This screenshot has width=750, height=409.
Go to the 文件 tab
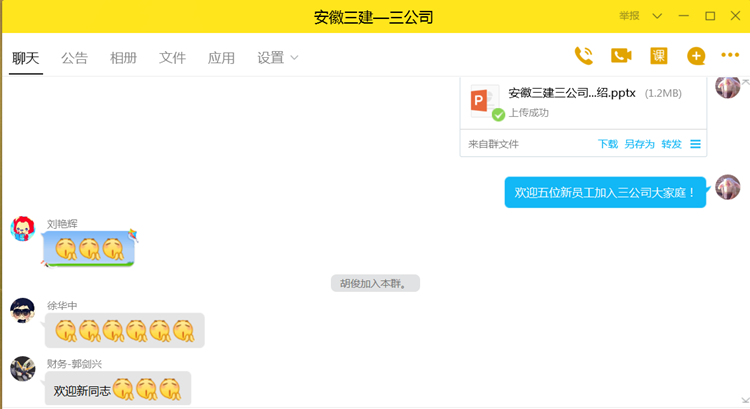[x=172, y=58]
